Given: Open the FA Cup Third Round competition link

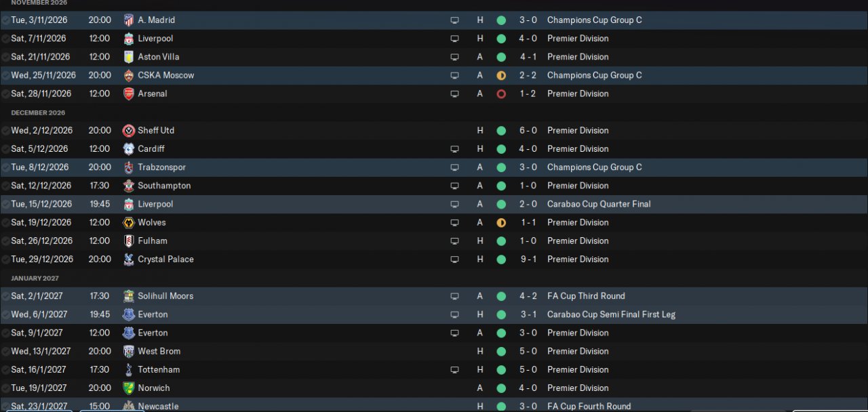Looking at the screenshot, I should click(586, 296).
